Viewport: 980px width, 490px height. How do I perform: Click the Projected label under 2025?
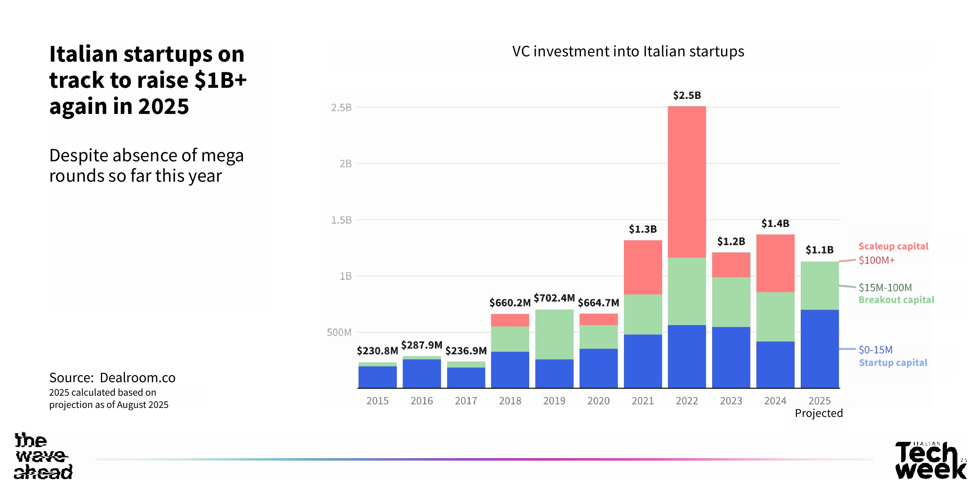point(819,413)
